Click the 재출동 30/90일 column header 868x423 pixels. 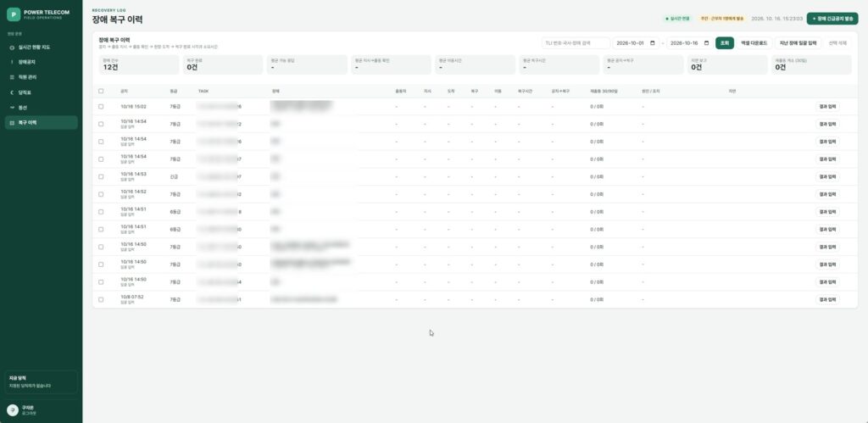pyautogui.click(x=604, y=91)
